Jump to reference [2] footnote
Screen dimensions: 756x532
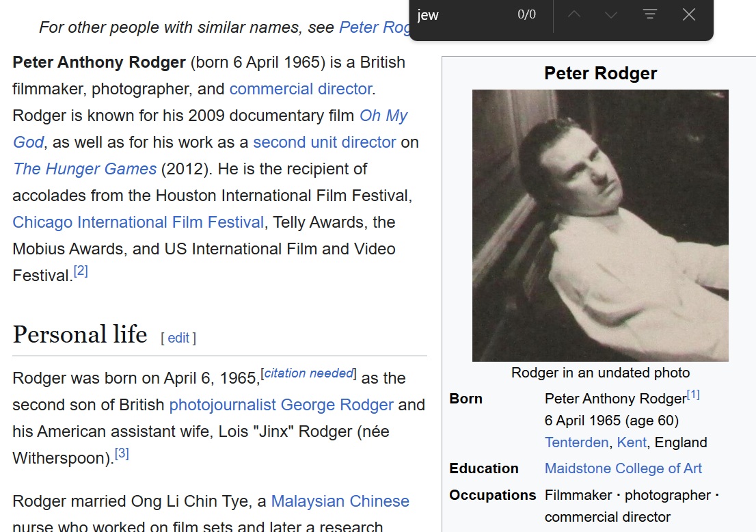(x=81, y=271)
